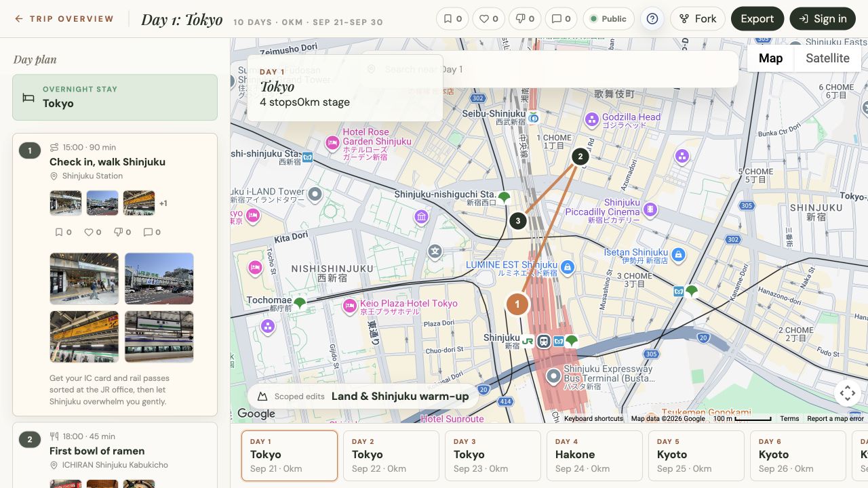Image resolution: width=868 pixels, height=488 pixels.
Task: Select stop 1 number badge in day plan
Action: 30,150
